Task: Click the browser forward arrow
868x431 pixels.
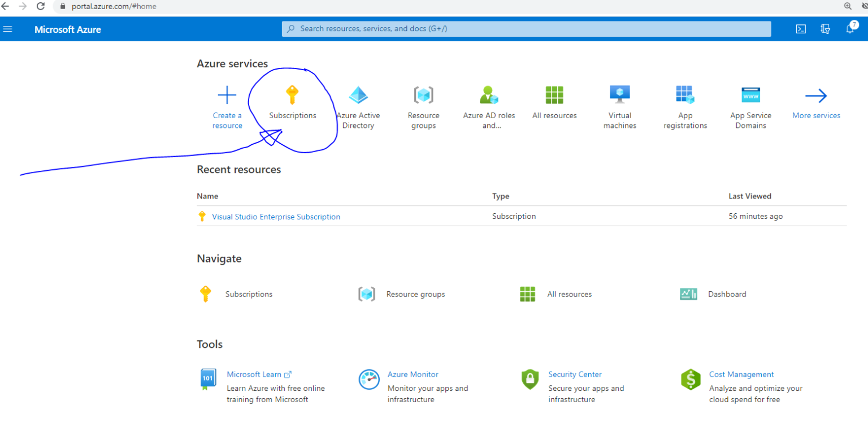Action: point(23,6)
